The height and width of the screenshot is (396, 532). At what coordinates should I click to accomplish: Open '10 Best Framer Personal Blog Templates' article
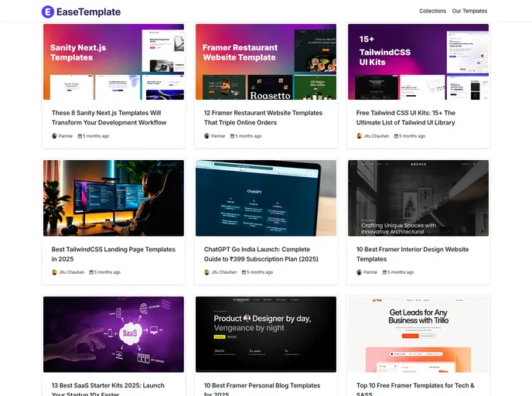point(262,390)
